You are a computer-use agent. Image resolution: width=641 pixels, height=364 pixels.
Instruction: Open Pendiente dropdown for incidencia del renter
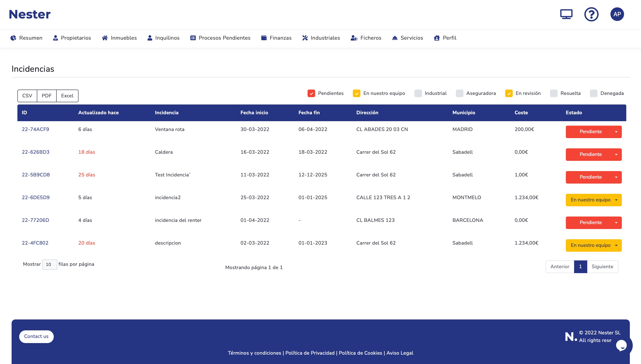tap(593, 223)
